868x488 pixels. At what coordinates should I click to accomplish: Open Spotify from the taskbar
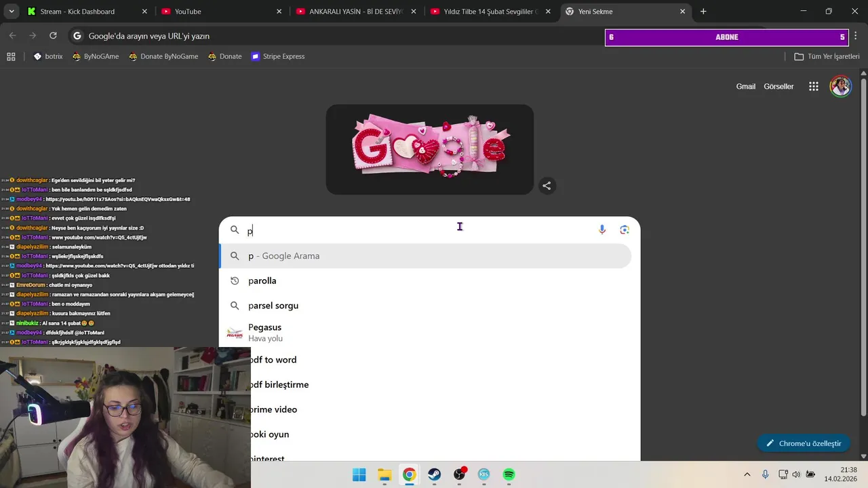[x=509, y=474]
